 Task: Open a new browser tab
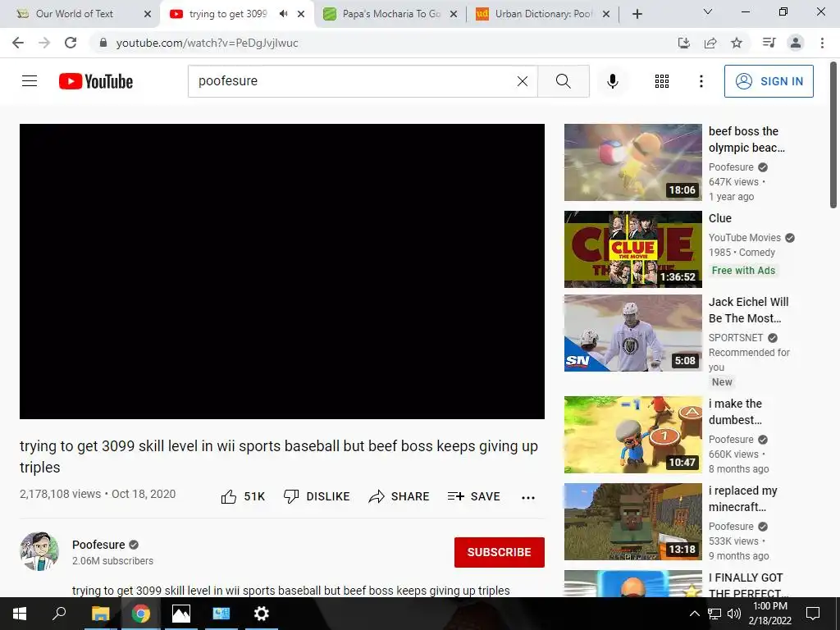click(x=637, y=15)
